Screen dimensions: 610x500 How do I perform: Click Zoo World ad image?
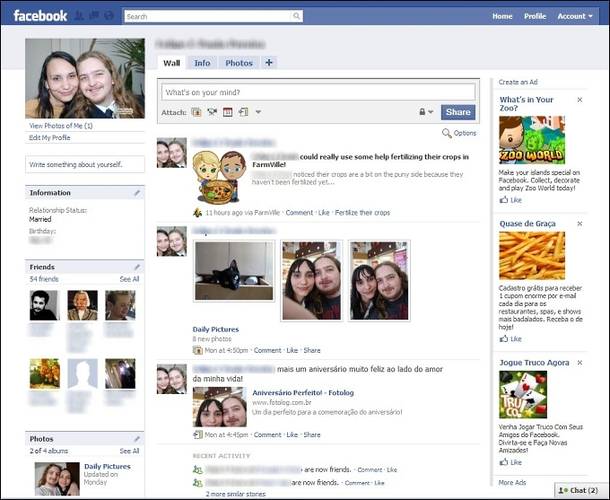click(x=532, y=140)
